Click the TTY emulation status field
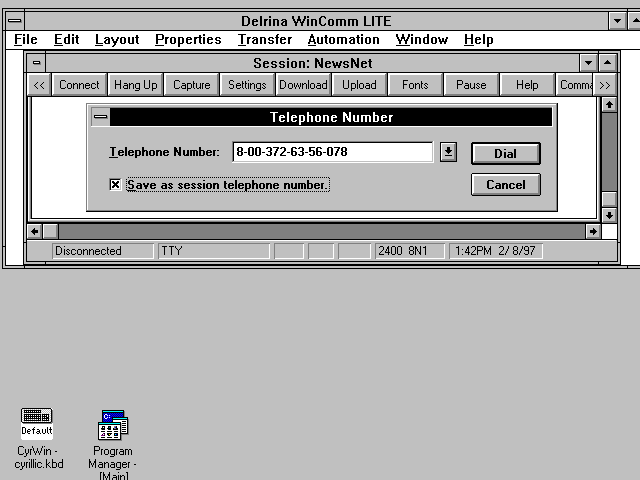Viewport: 640px width, 480px height. pos(214,251)
